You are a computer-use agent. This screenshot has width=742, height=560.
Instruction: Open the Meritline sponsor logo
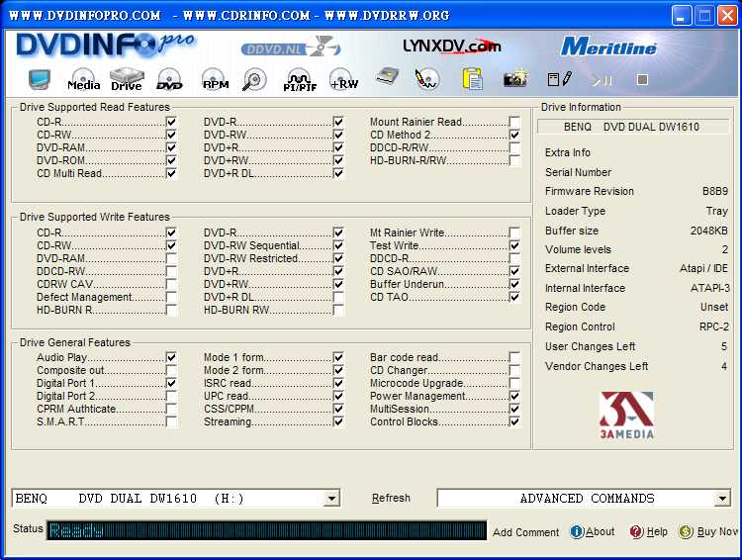[608, 47]
